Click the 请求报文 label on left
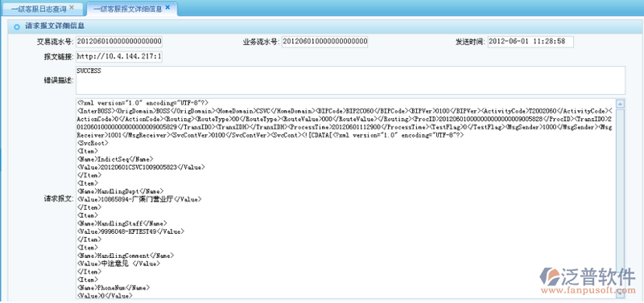 (58, 199)
